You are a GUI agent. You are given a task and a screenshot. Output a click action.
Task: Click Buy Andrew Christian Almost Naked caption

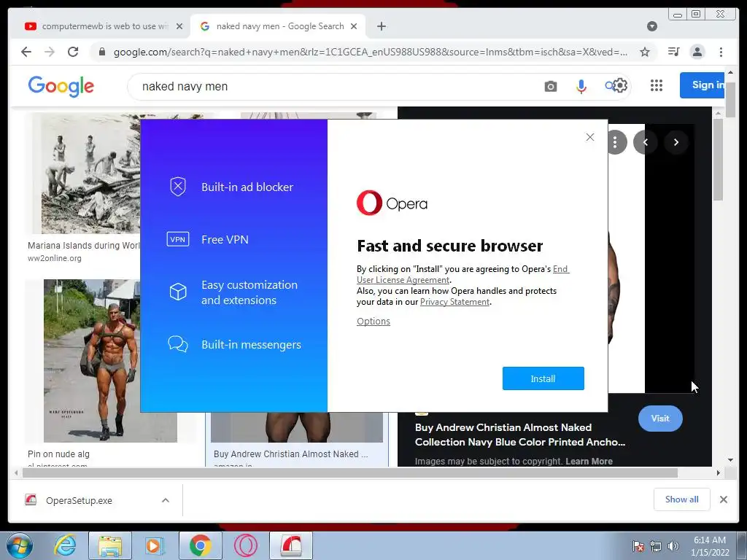[290, 454]
